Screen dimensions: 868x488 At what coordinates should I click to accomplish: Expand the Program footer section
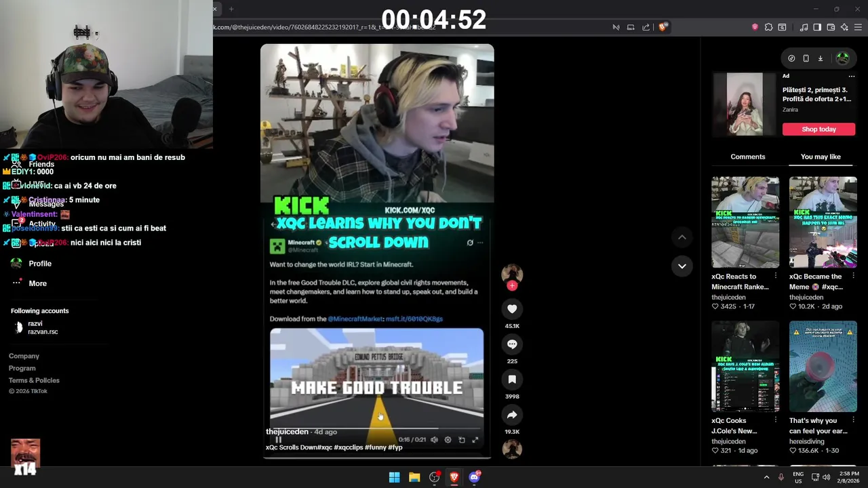[22, 368]
